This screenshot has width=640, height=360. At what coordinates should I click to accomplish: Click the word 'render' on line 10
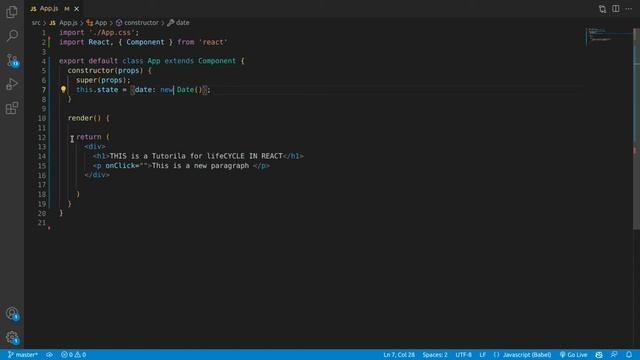80,118
